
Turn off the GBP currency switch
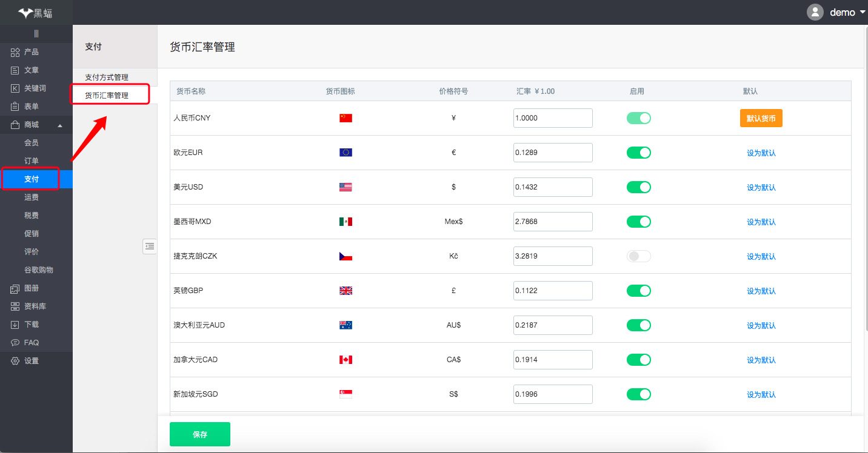[x=638, y=291]
